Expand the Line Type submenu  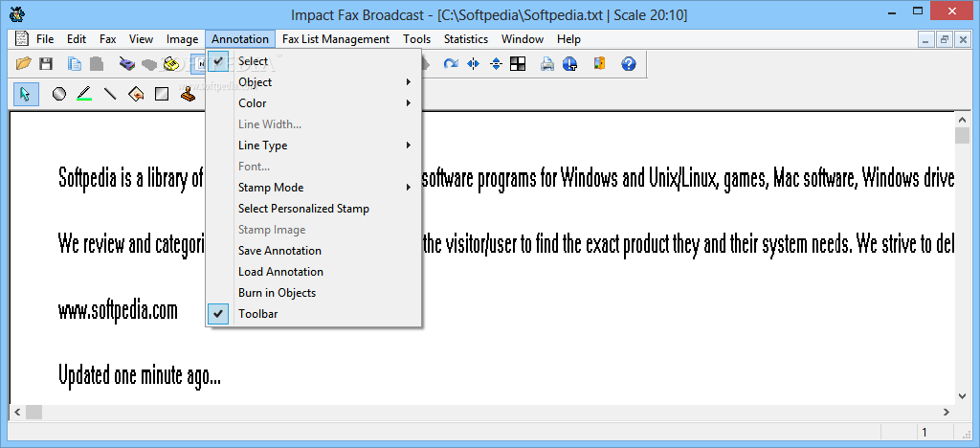click(314, 145)
